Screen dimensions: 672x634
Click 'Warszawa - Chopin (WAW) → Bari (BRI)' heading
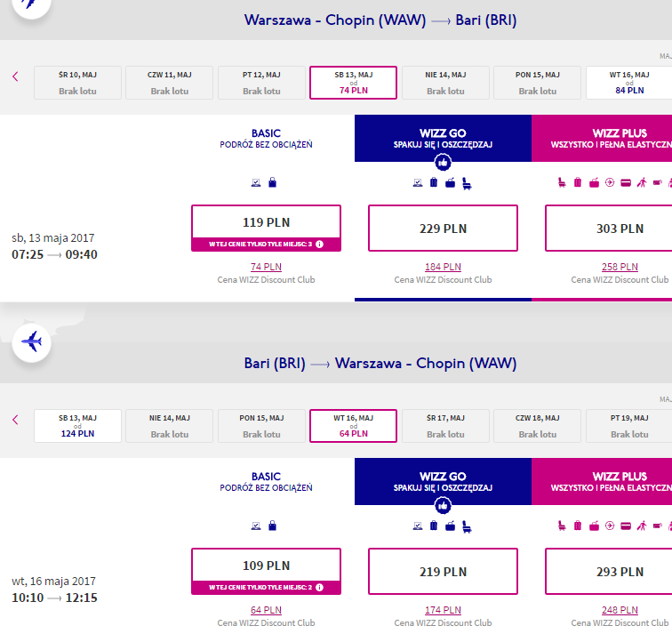pyautogui.click(x=380, y=20)
